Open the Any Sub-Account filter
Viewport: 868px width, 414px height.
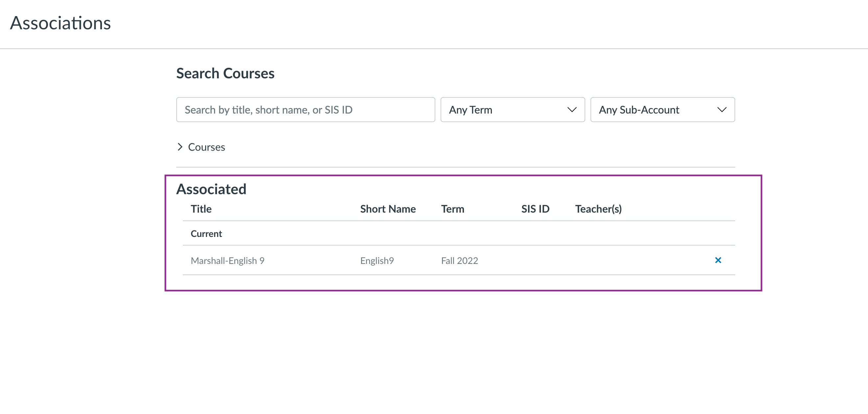[x=662, y=110]
